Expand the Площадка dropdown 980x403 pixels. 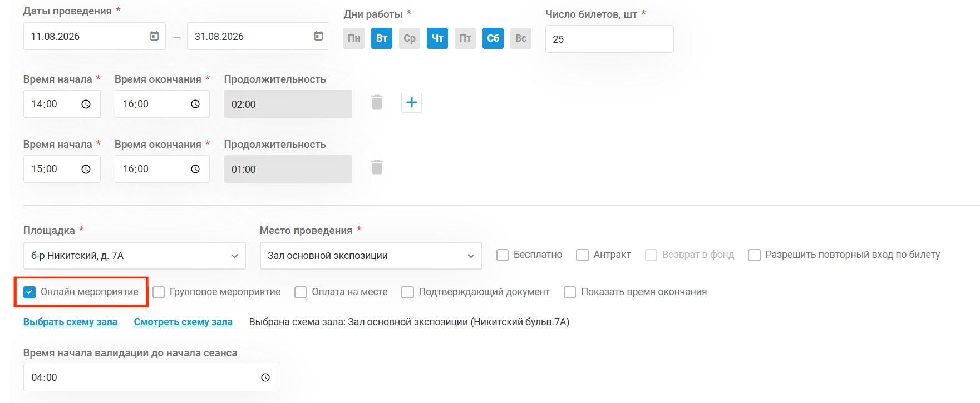(x=134, y=256)
